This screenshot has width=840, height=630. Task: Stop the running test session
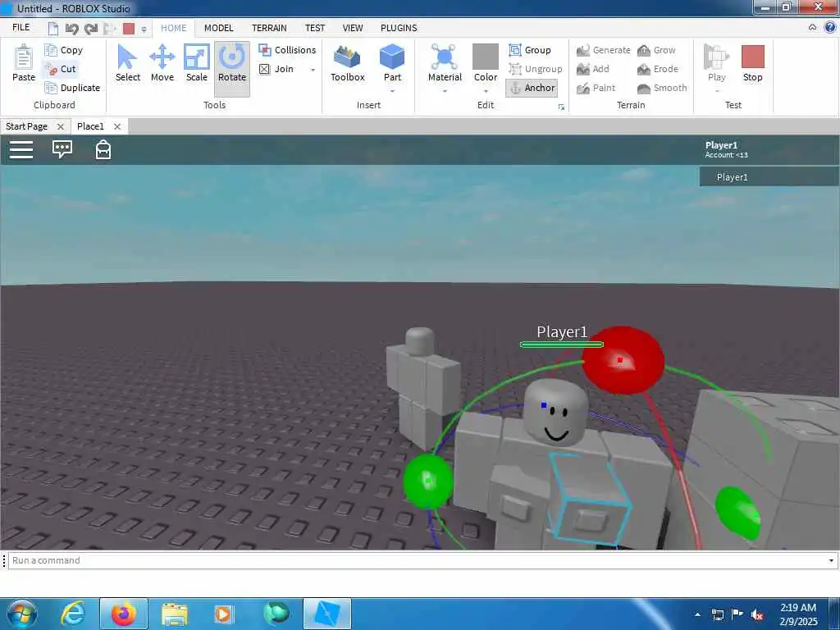pos(753,63)
